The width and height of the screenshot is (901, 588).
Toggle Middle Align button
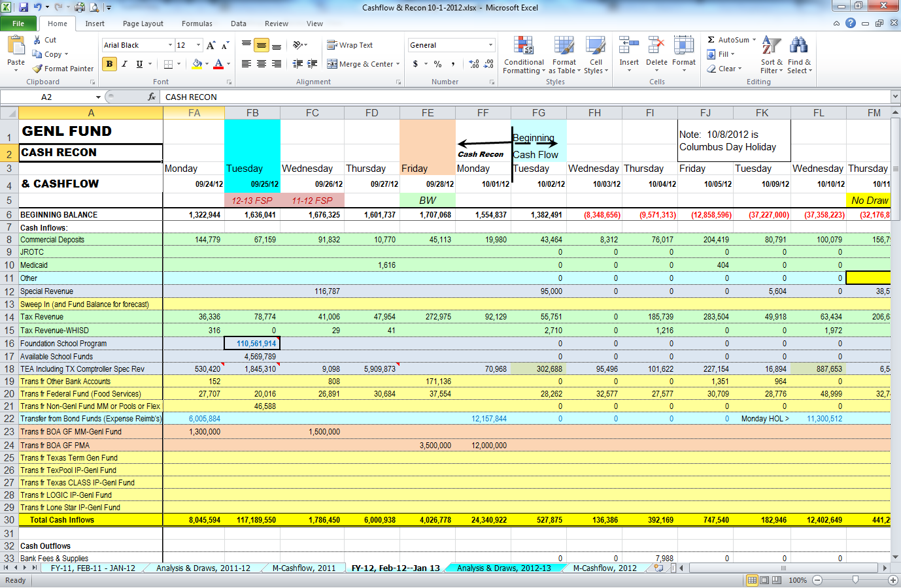[x=262, y=45]
